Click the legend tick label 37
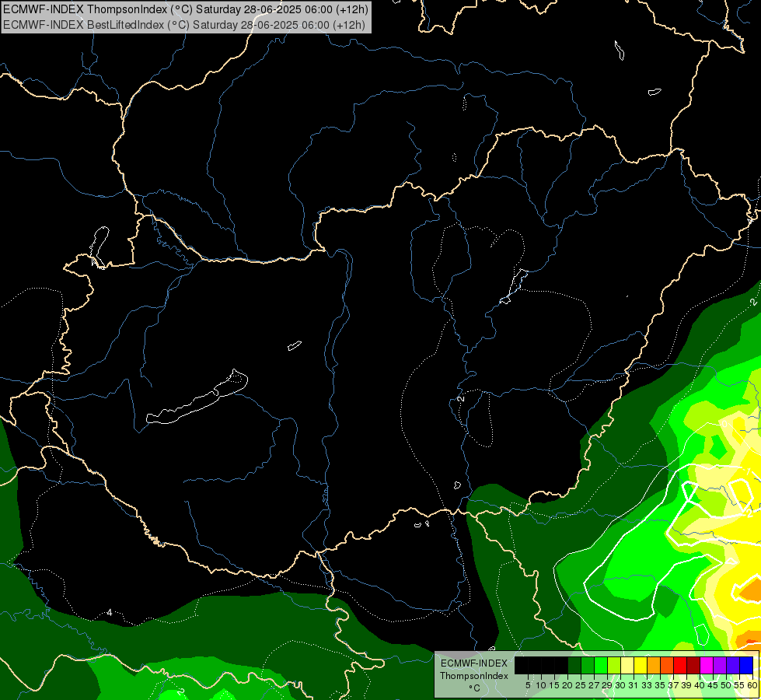The height and width of the screenshot is (700, 761). click(x=673, y=685)
